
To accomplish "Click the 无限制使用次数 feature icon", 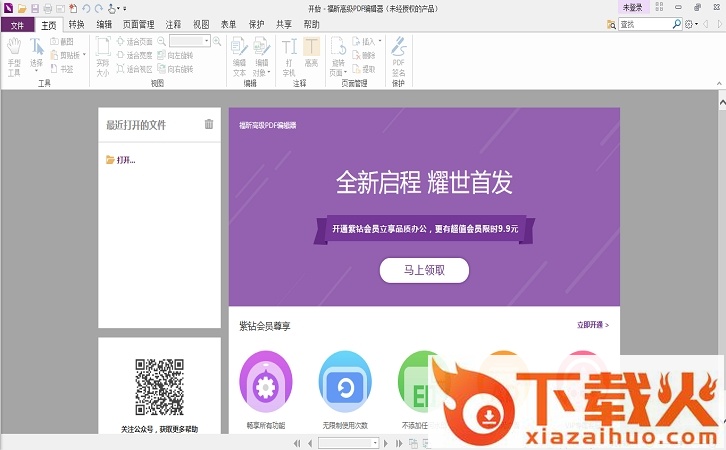I will click(345, 381).
